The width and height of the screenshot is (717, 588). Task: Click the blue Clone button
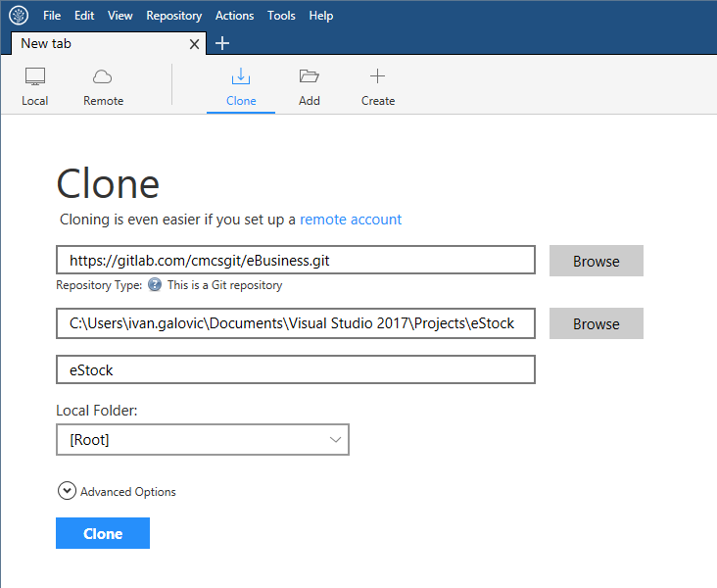click(103, 533)
